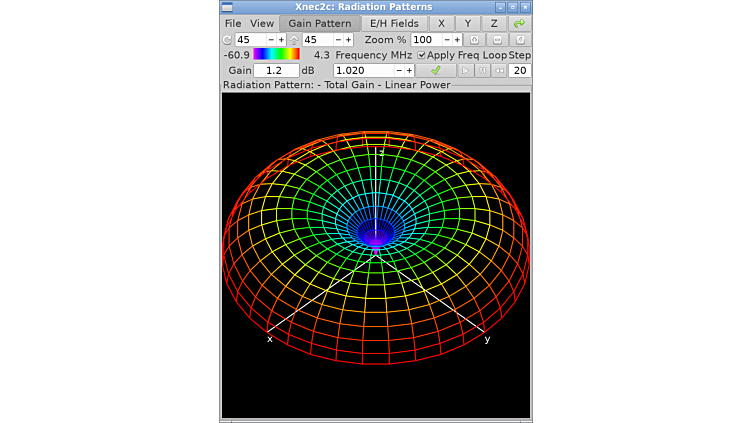This screenshot has width=752, height=423.
Task: Click first zoom icon button right of zoom stepper
Action: point(475,40)
